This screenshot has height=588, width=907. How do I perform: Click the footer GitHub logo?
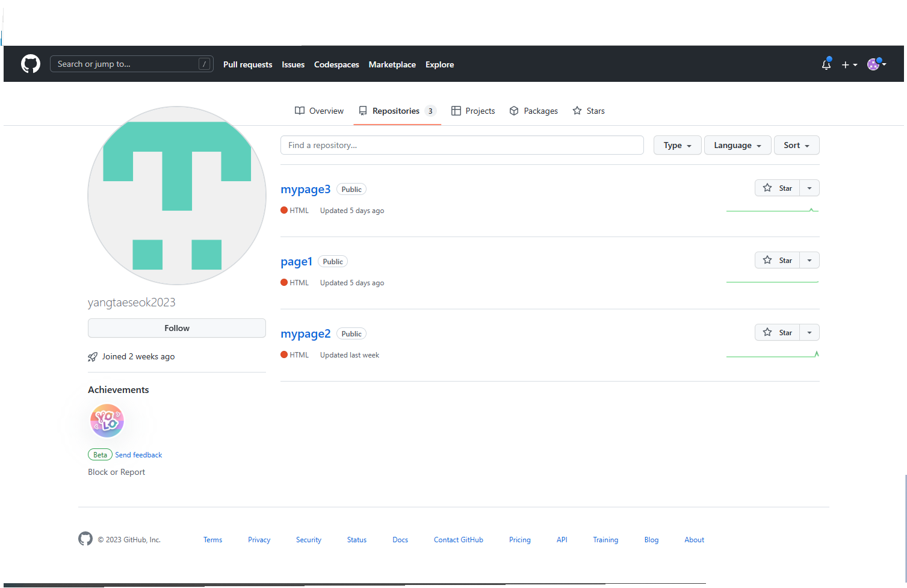pos(85,539)
